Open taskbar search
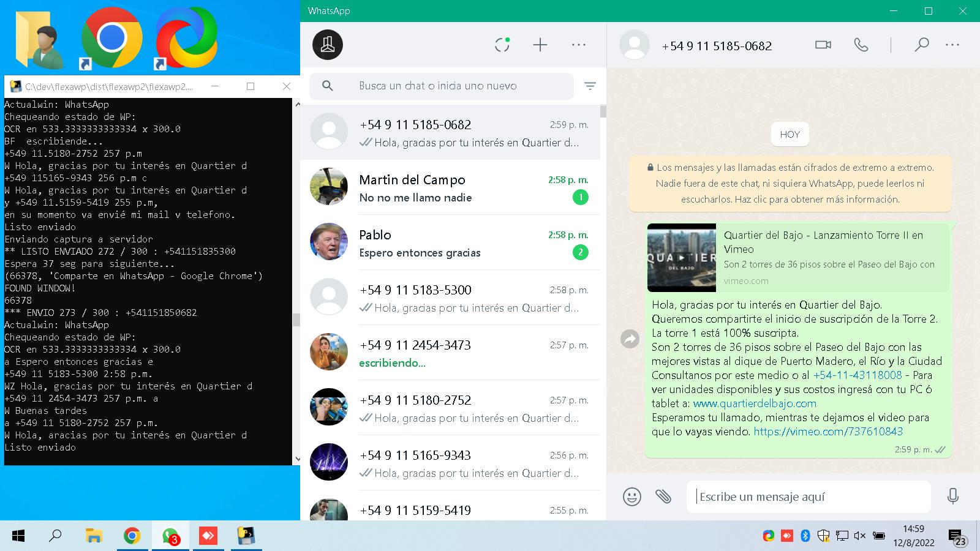 click(x=55, y=536)
